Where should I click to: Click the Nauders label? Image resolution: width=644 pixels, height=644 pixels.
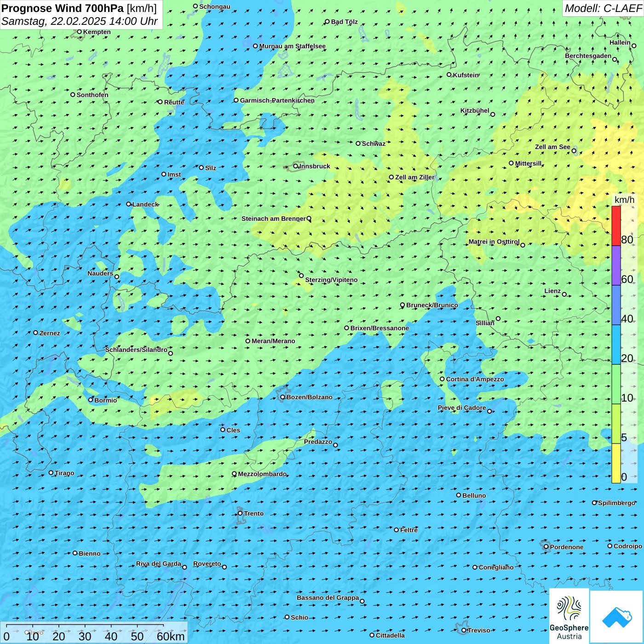[100, 273]
